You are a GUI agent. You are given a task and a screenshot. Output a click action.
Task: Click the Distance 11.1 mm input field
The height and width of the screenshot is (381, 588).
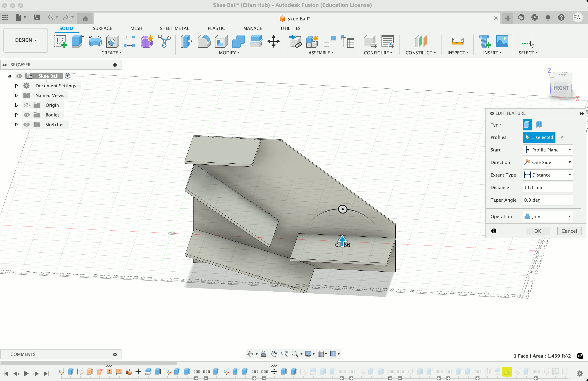[547, 187]
